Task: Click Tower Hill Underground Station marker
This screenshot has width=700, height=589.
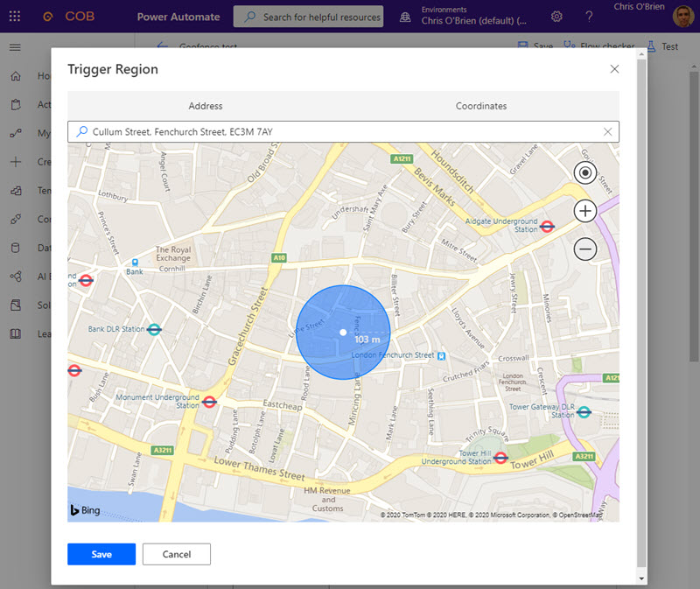Action: pyautogui.click(x=500, y=458)
